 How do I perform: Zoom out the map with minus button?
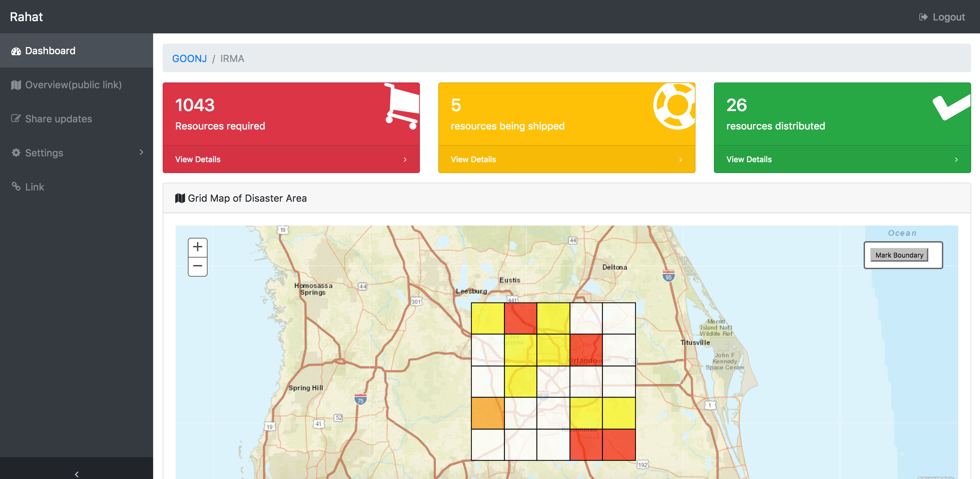click(197, 266)
